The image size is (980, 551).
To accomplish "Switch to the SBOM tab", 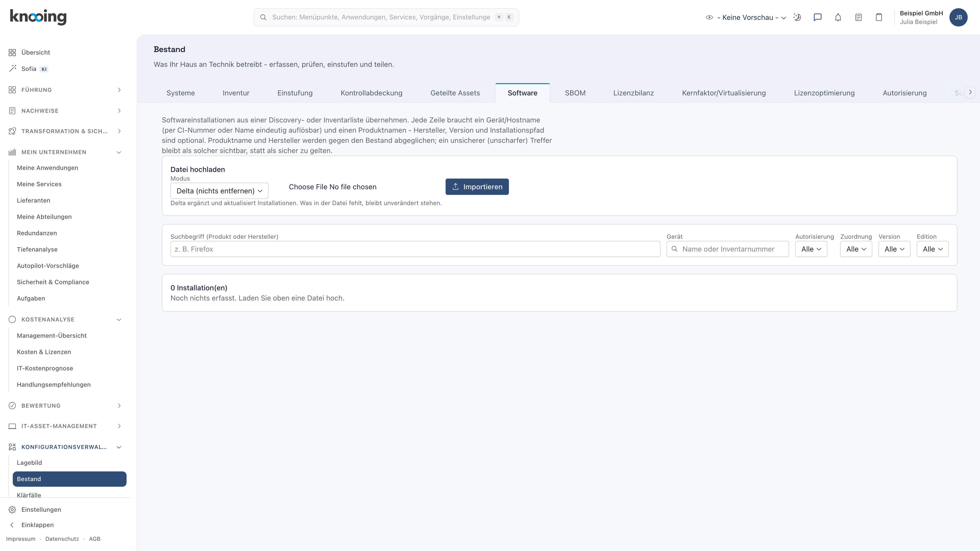I will [x=575, y=93].
